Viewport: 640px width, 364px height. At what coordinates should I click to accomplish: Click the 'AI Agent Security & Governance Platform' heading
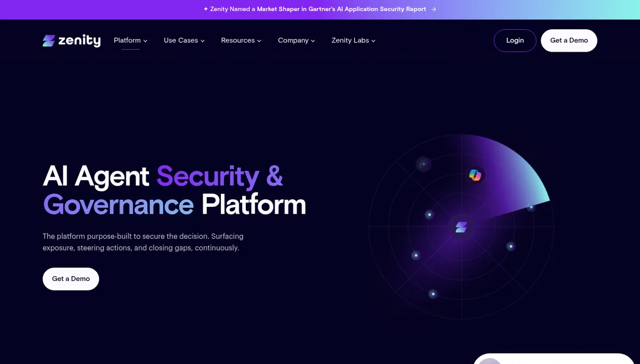(174, 190)
